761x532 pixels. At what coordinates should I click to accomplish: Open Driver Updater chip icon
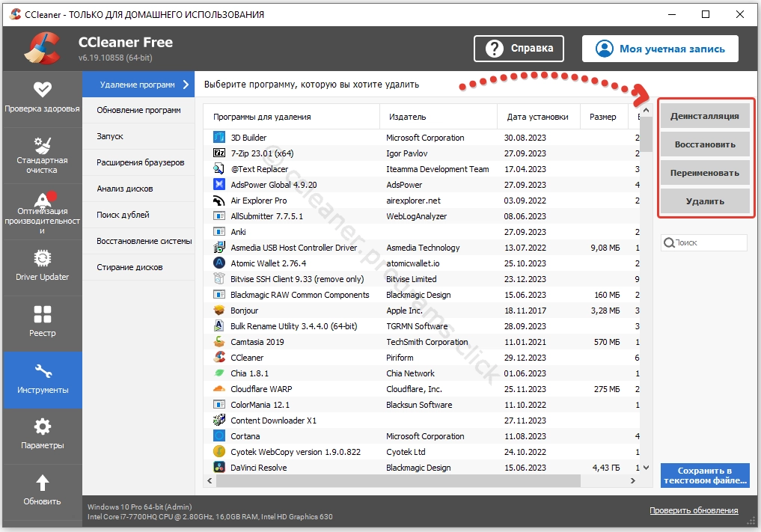pos(42,258)
